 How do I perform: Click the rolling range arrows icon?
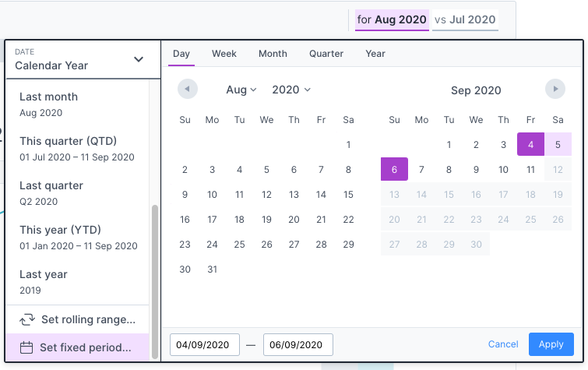click(26, 319)
